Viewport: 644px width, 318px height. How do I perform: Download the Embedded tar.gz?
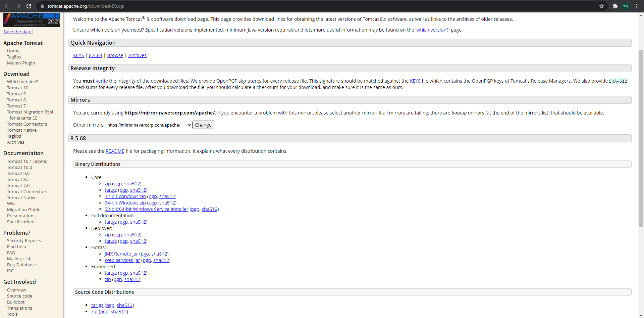[x=111, y=273]
